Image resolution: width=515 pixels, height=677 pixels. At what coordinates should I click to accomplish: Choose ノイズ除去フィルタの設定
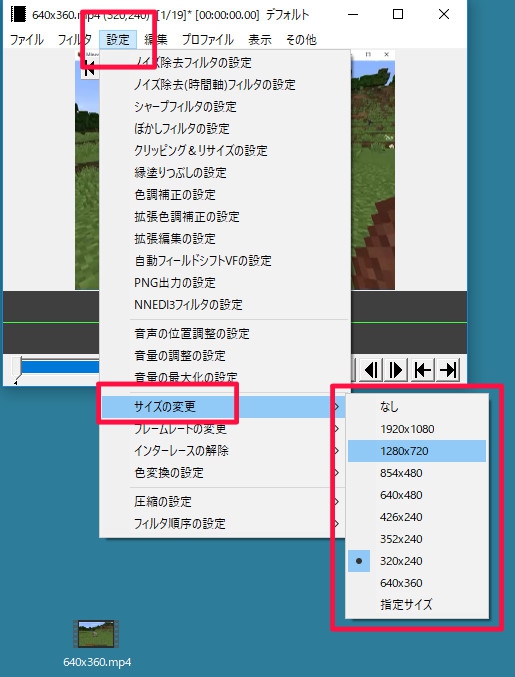tap(224, 63)
